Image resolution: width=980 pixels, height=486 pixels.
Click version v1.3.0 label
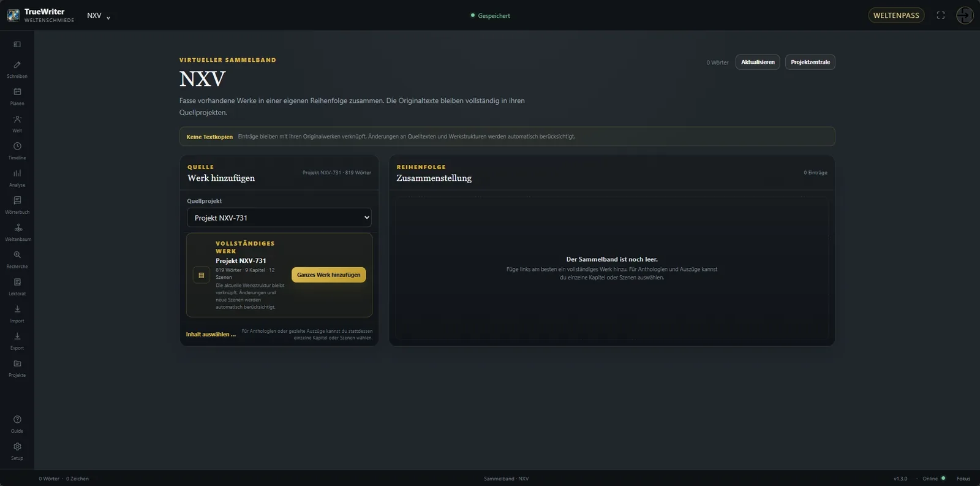(900, 479)
